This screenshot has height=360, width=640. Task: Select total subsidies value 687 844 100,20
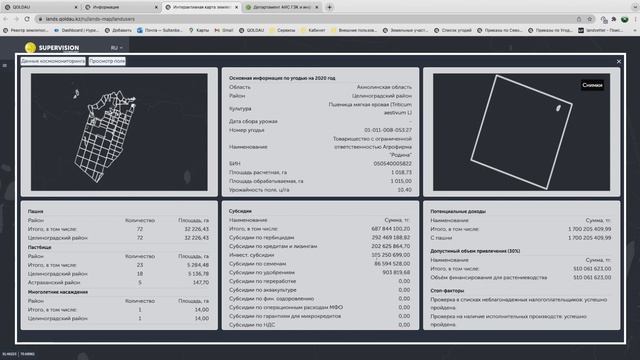[391, 229]
